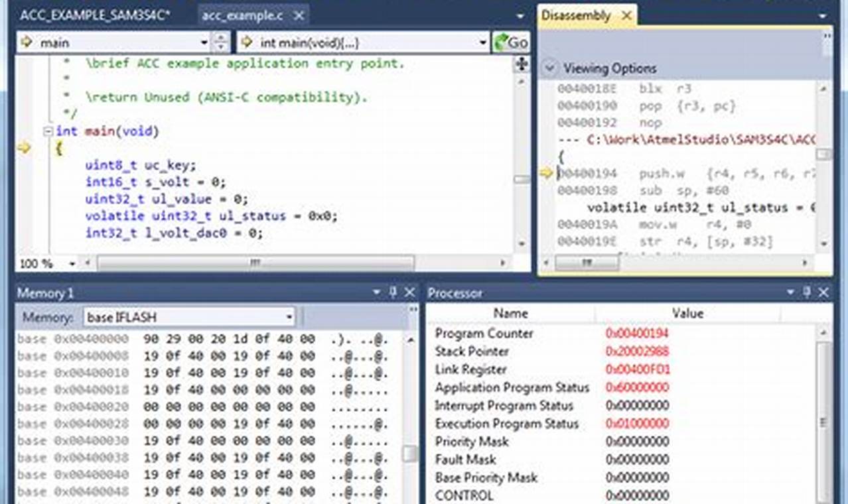
Task: Open the base IFLASH memory dropdown
Action: point(288,317)
